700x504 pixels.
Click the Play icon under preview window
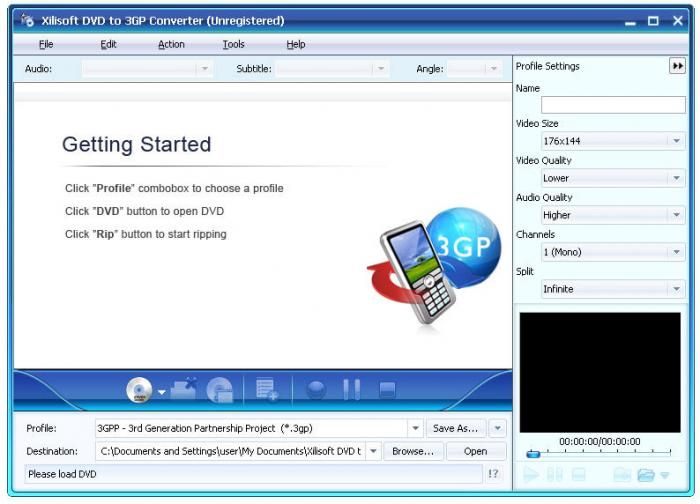(x=531, y=474)
